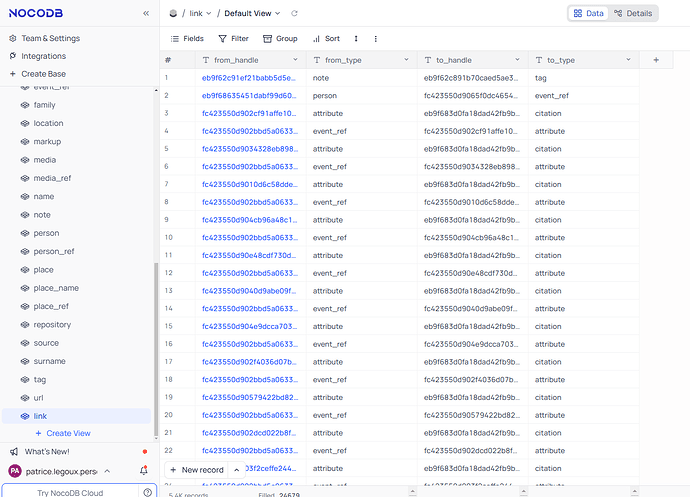The width and height of the screenshot is (690, 497).
Task: Click the media_ref table icon
Action: click(25, 178)
